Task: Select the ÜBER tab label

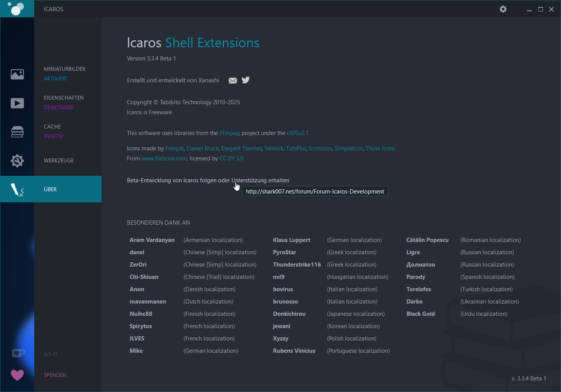Action: (x=50, y=189)
